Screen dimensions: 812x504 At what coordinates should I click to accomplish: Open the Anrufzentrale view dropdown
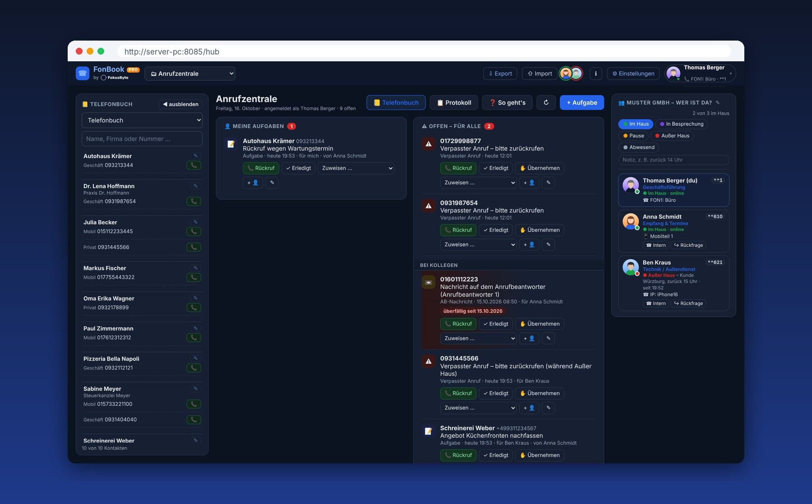(190, 73)
